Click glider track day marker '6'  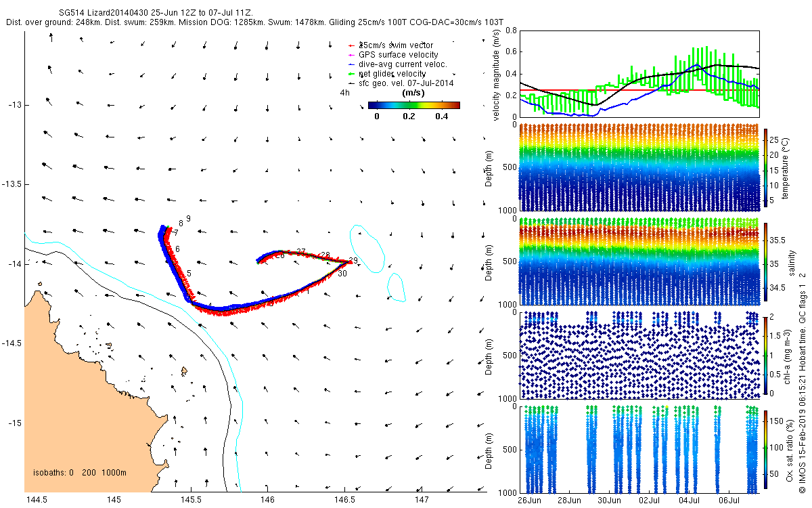177,249
